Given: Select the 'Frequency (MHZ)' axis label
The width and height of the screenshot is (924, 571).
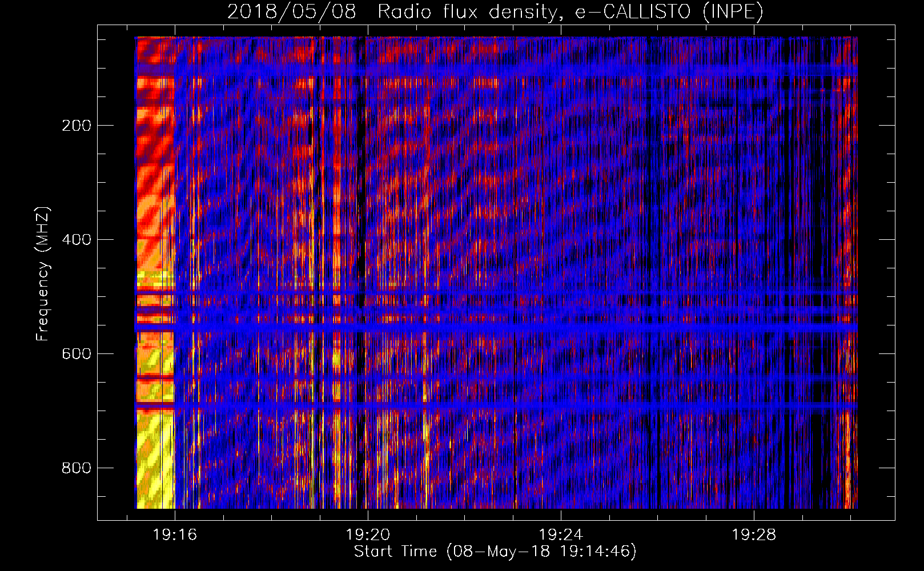Looking at the screenshot, I should click(43, 274).
